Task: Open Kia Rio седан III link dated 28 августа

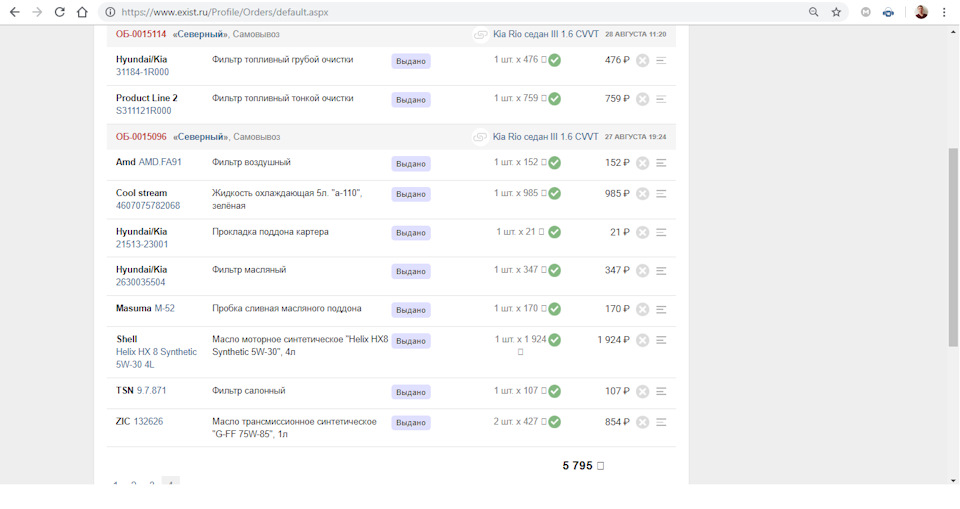Action: click(x=546, y=34)
